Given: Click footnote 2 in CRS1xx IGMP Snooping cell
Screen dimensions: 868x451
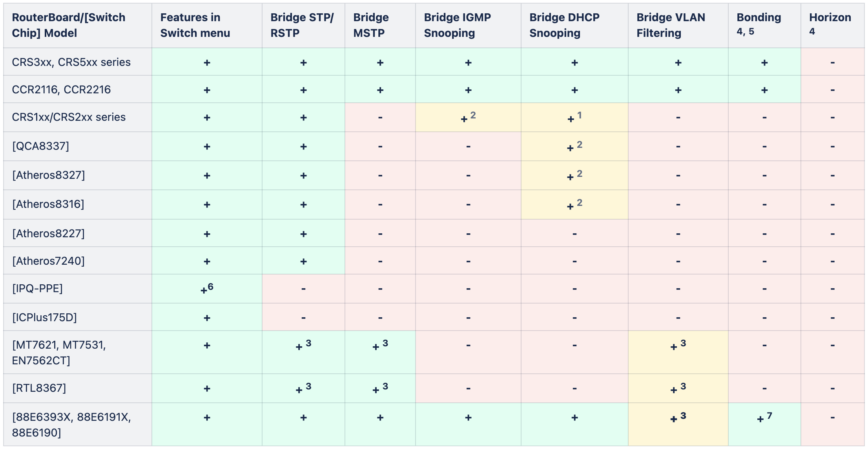Looking at the screenshot, I should [473, 115].
